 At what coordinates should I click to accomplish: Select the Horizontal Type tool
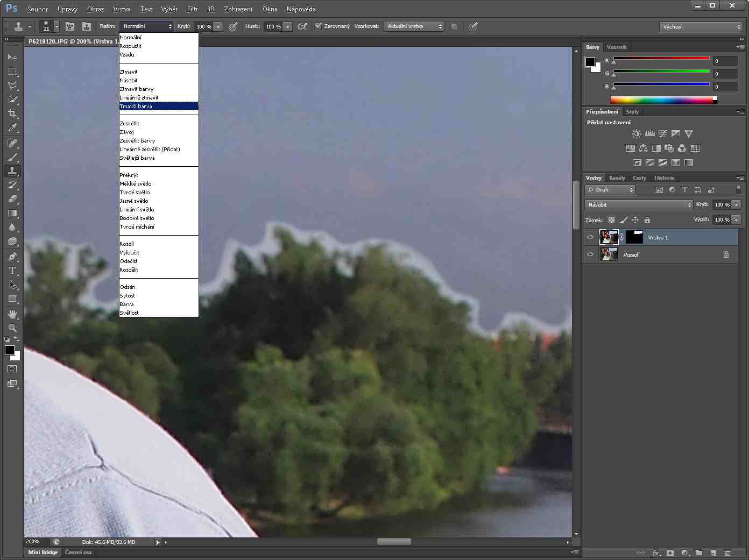12,271
